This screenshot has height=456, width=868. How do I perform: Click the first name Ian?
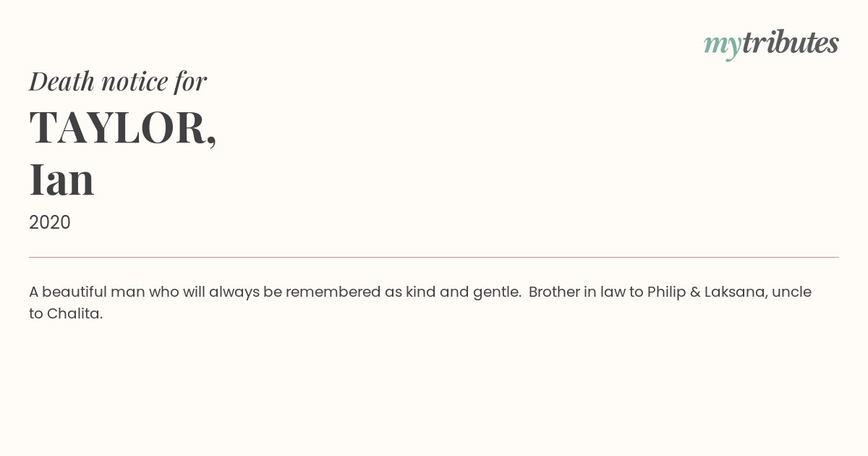click(x=61, y=180)
